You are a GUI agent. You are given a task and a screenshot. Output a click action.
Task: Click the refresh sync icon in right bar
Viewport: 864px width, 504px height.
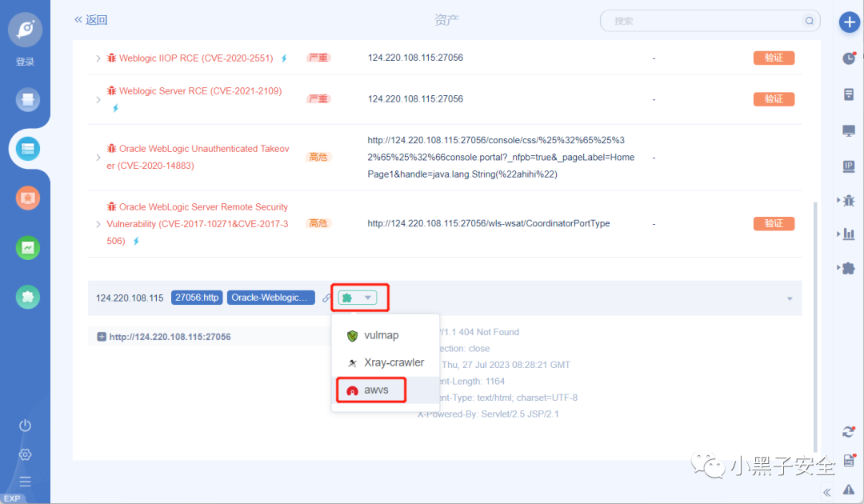click(x=849, y=432)
